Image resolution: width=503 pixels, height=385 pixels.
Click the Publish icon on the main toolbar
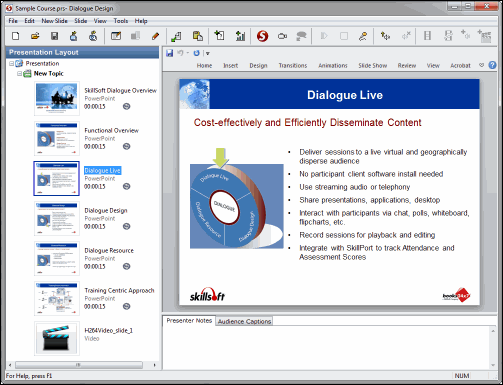click(x=74, y=36)
